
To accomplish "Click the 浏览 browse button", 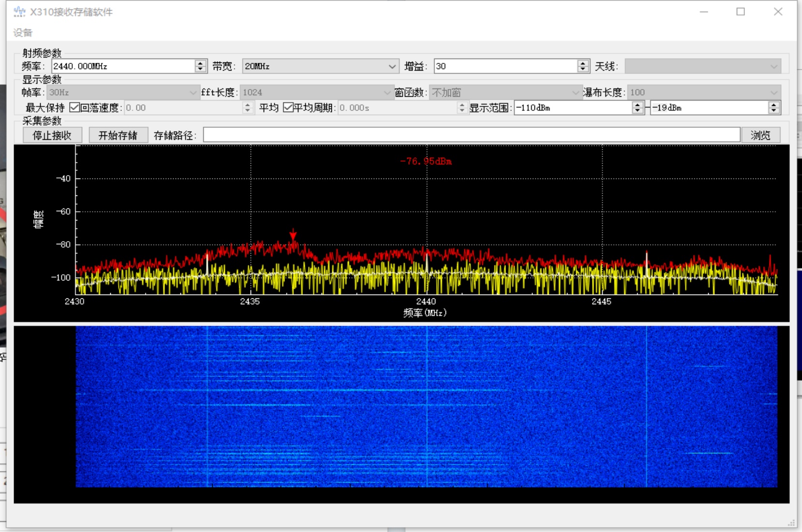I will (x=760, y=135).
